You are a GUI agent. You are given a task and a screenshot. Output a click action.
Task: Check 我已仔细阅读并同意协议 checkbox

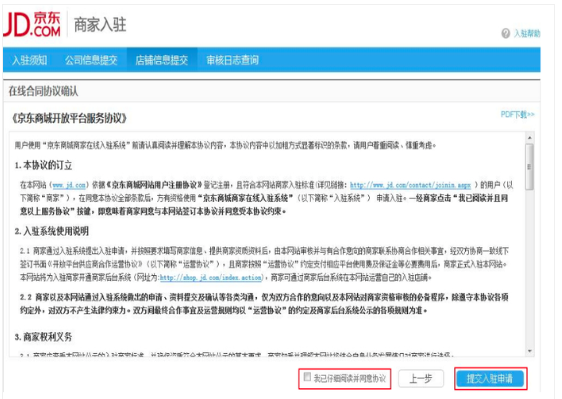click(307, 377)
